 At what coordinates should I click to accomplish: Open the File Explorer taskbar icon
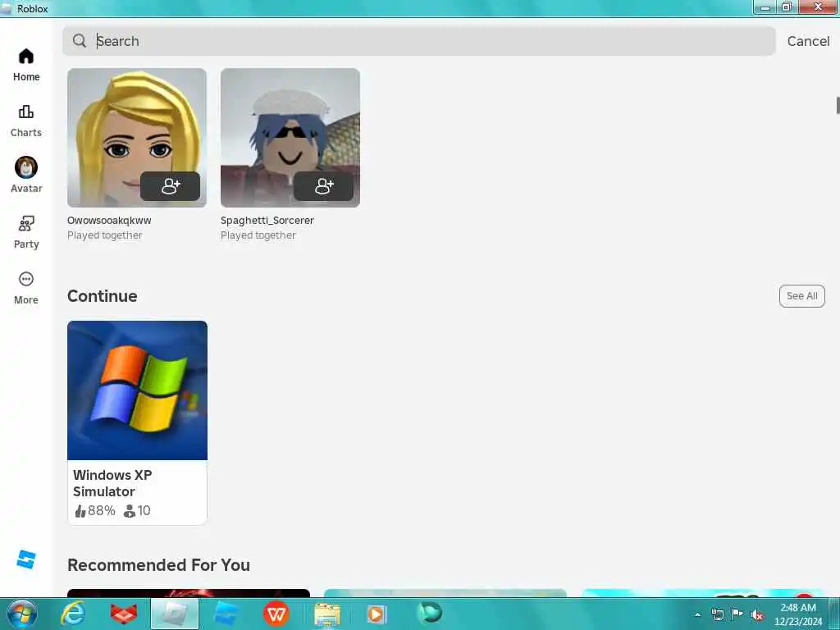[x=327, y=614]
